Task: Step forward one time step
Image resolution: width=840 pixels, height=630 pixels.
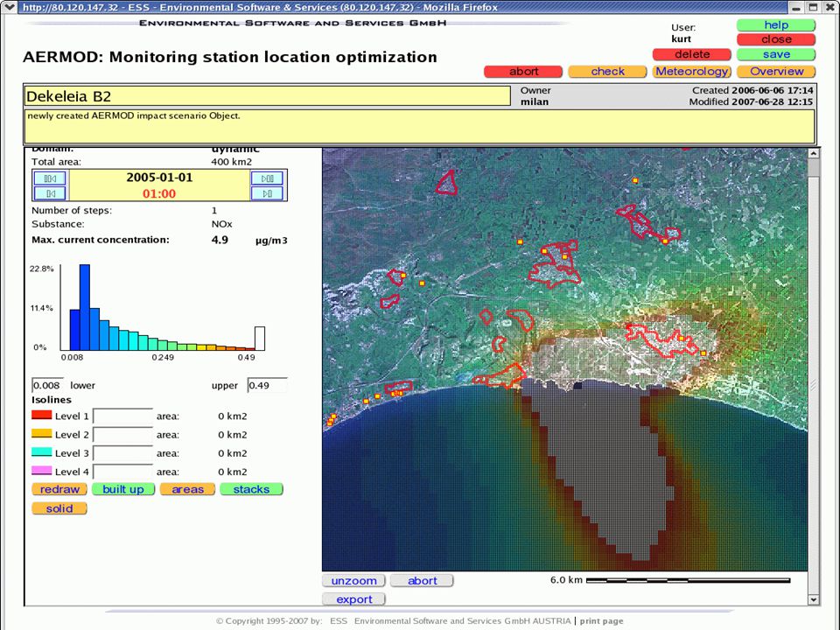Action: (267, 192)
